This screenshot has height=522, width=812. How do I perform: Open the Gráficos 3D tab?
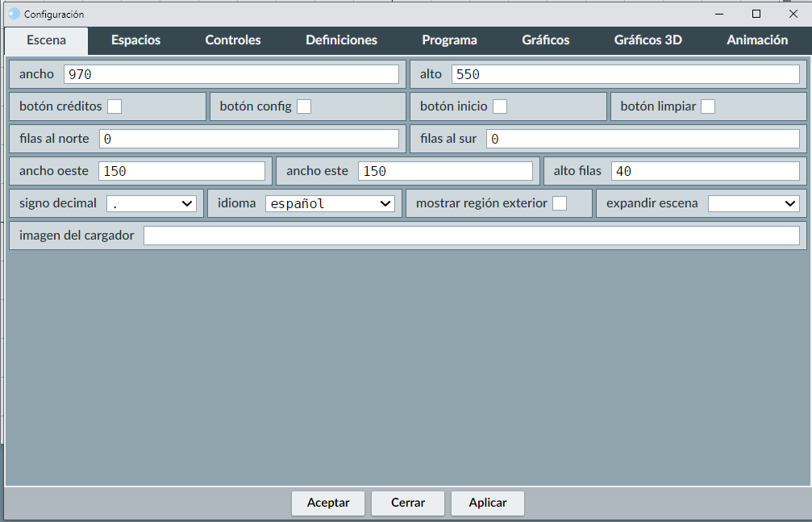(648, 40)
